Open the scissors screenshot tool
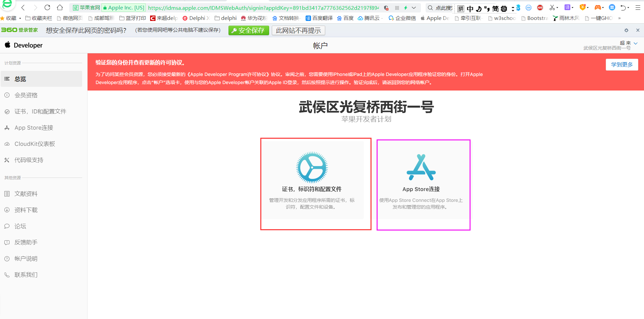Screen dimensions: 644x319 (552, 7)
